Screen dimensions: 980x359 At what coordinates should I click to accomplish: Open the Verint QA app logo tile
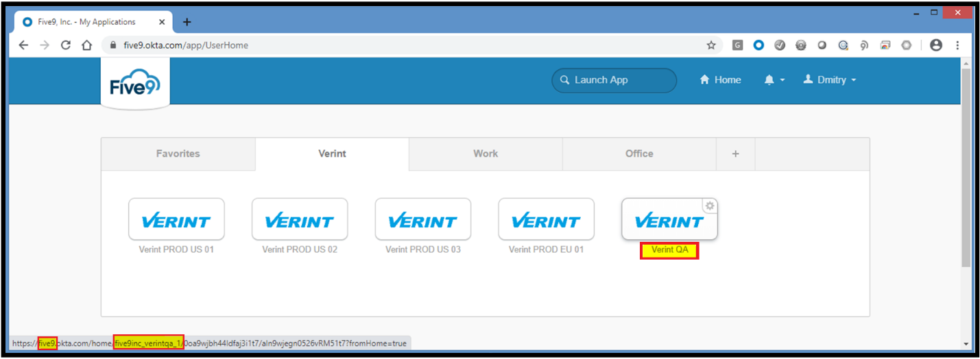coord(669,219)
